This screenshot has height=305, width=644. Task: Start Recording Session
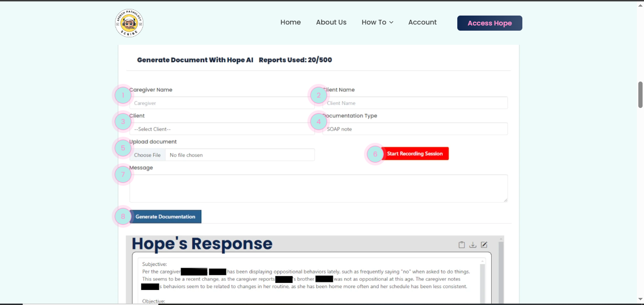pyautogui.click(x=415, y=154)
